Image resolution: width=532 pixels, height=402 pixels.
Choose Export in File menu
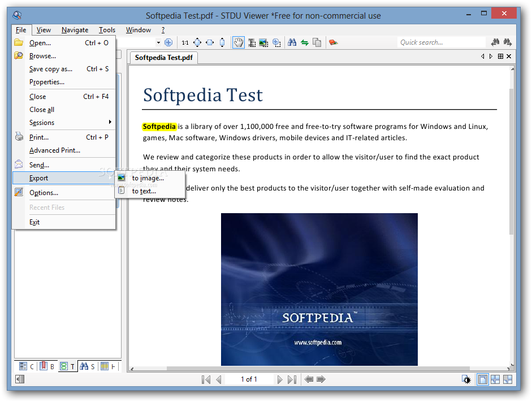[64, 178]
